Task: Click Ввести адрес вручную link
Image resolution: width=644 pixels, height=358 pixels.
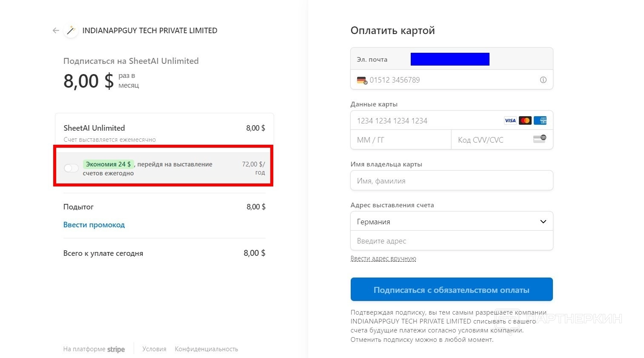Action: pyautogui.click(x=383, y=259)
